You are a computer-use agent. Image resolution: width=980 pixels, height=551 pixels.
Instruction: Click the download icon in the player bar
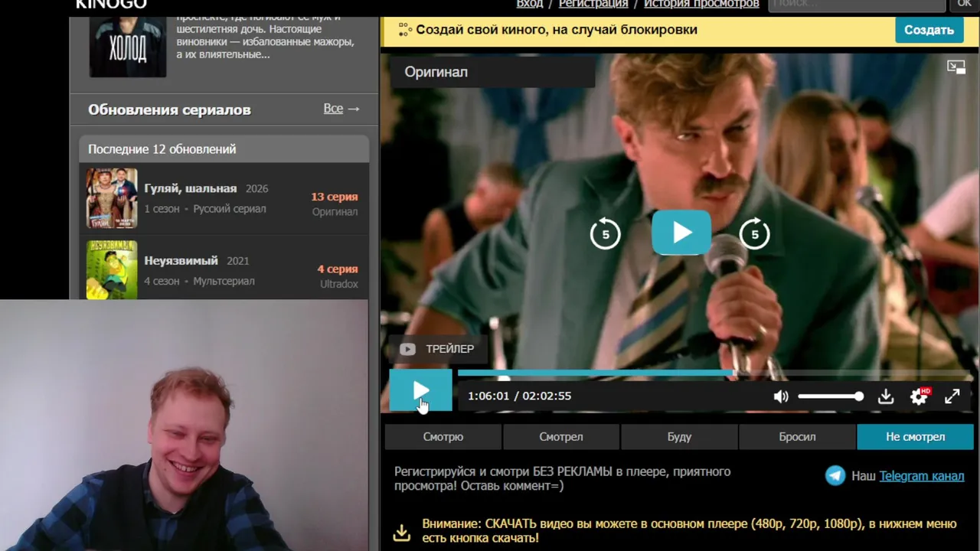[x=886, y=396]
